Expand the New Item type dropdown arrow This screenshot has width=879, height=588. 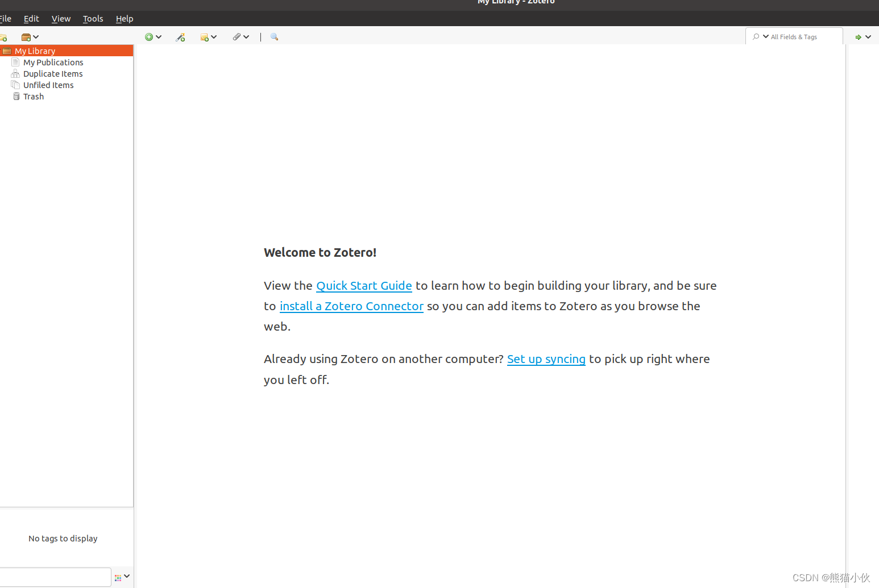click(159, 37)
